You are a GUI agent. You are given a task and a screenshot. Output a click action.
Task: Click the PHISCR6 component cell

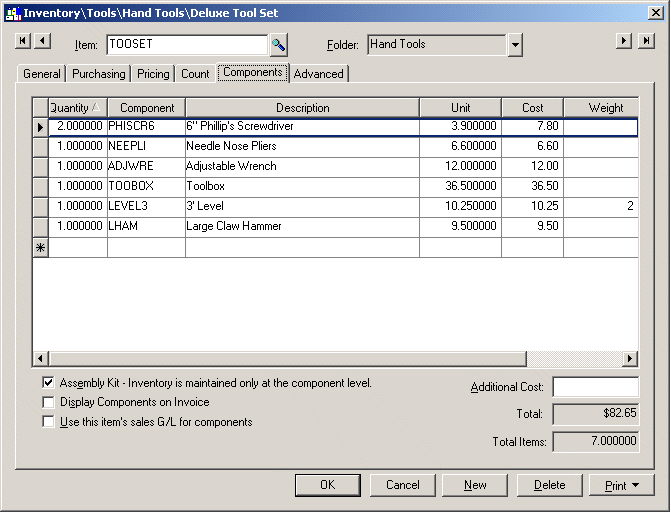[146, 127]
